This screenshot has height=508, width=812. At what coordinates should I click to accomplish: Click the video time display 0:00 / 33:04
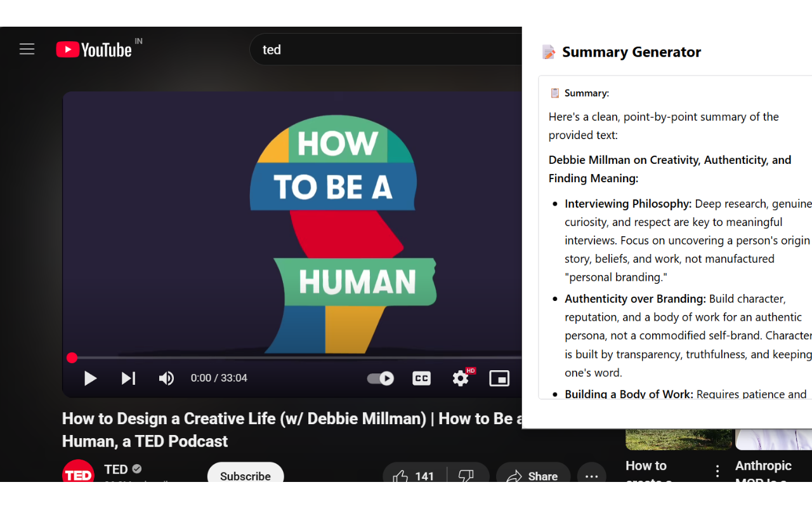219,378
